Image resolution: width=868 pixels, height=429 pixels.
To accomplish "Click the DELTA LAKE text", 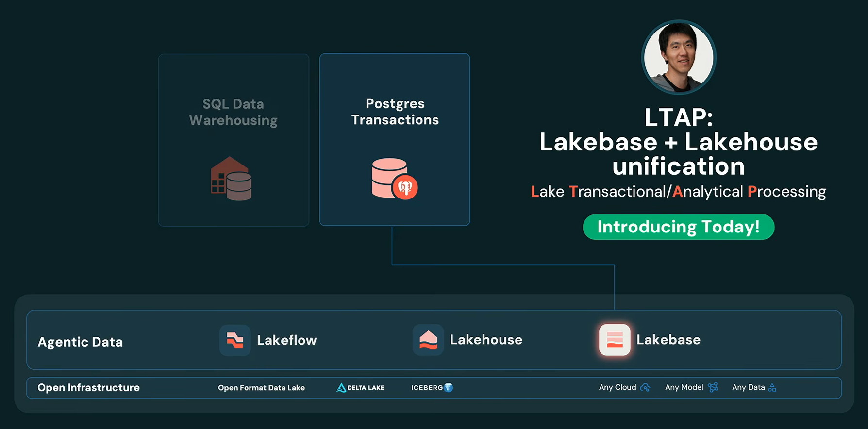I will [366, 388].
